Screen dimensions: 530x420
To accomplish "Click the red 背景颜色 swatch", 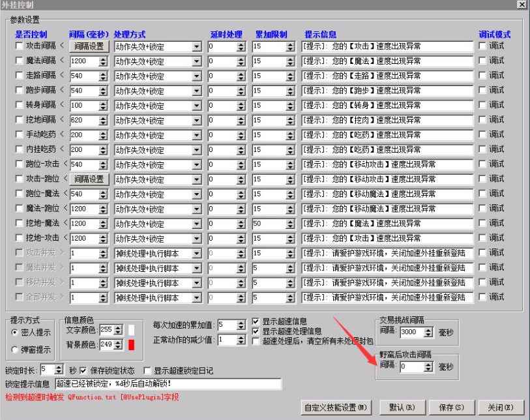I will point(132,345).
